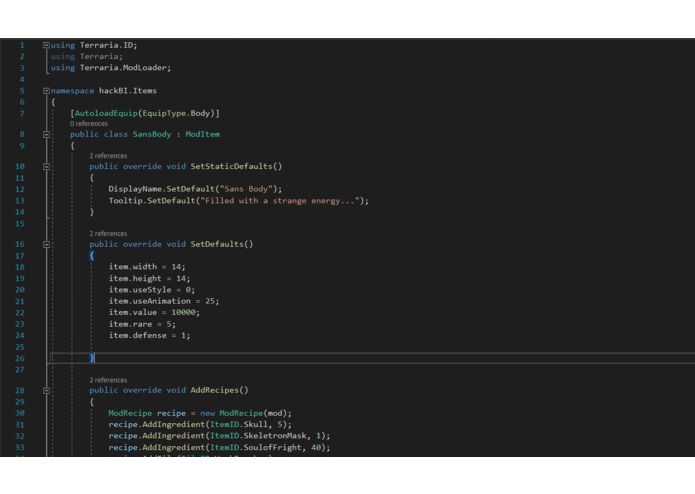Click 'new ModRecipe(mod)' expression

pyautogui.click(x=243, y=413)
